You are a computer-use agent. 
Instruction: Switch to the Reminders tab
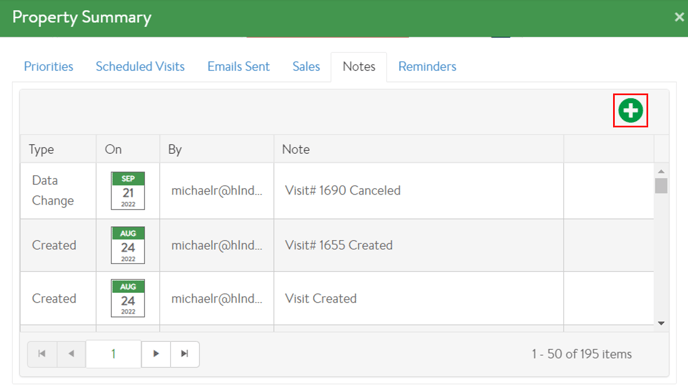[427, 66]
